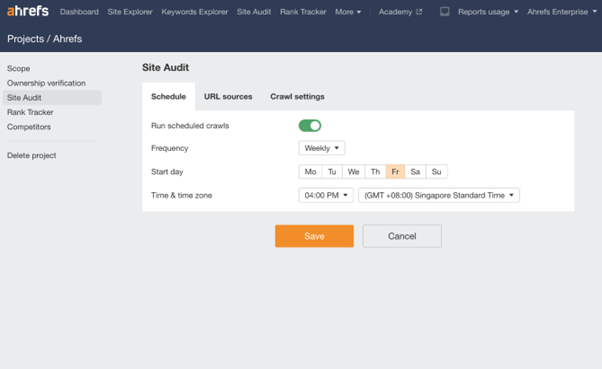Select Fr as the start day

click(395, 172)
